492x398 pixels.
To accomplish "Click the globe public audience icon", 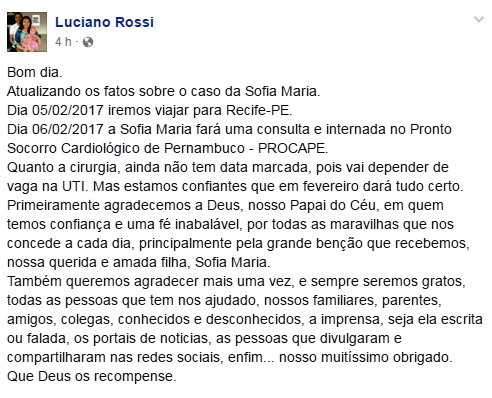I will pyautogui.click(x=88, y=42).
